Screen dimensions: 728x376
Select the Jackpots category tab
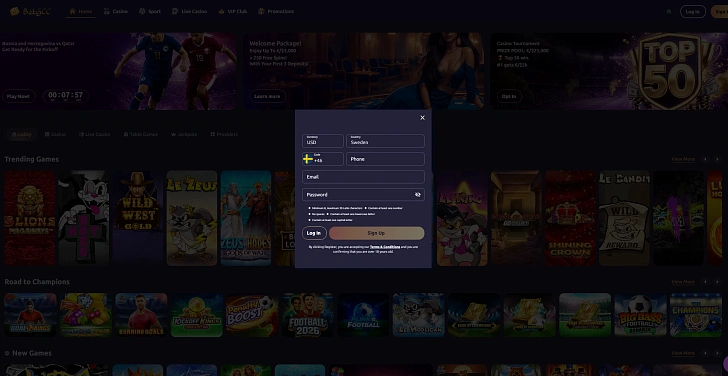coord(184,135)
